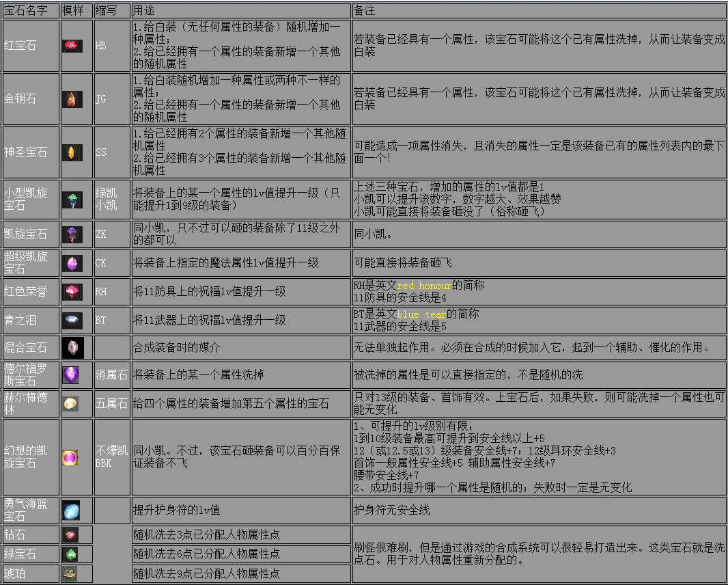Click the gem icon beside abbreviation ZK

(x=71, y=234)
